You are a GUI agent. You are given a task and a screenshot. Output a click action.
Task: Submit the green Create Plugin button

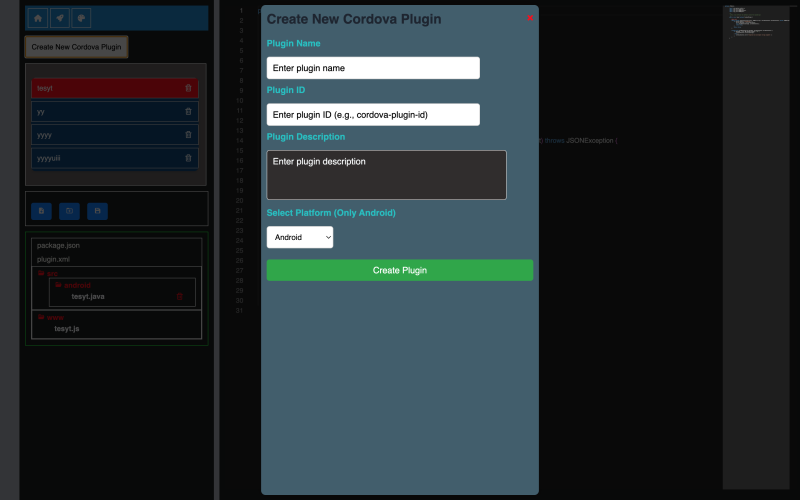tap(400, 270)
